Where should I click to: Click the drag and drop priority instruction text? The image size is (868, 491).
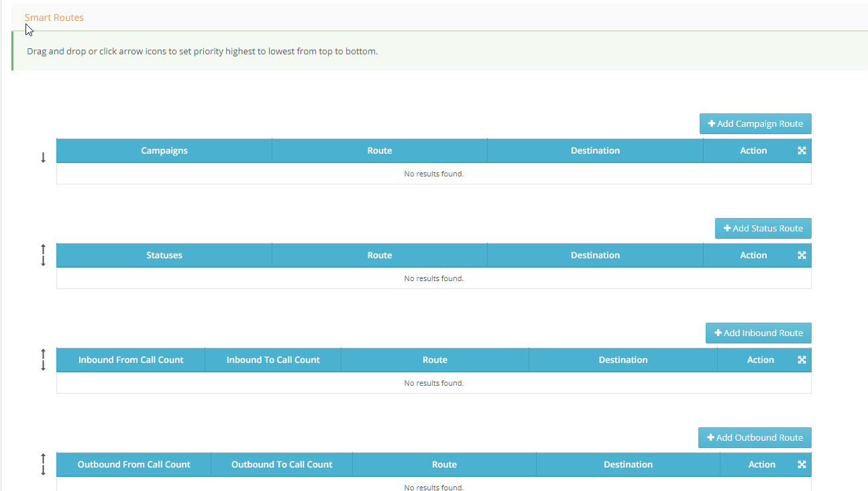click(202, 51)
